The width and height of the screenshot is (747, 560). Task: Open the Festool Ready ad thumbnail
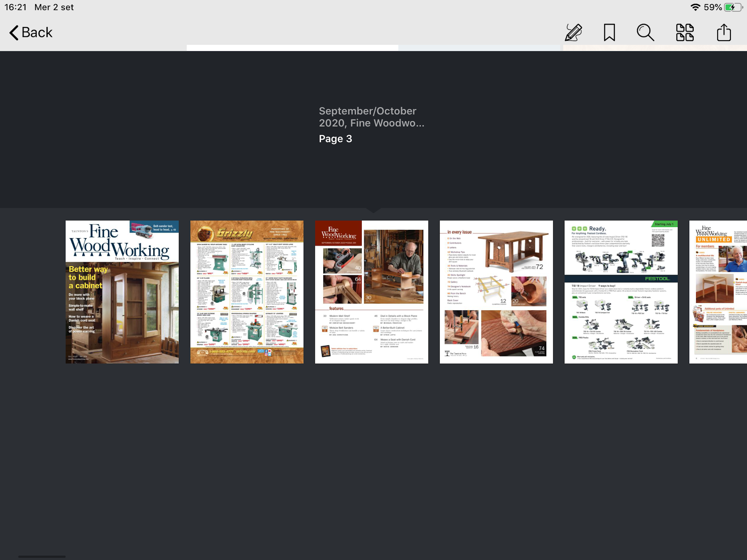tap(621, 292)
